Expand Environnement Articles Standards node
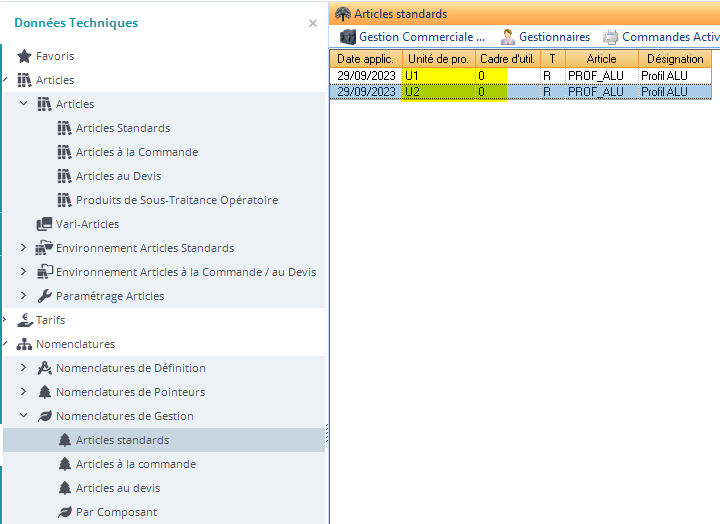 tap(24, 248)
